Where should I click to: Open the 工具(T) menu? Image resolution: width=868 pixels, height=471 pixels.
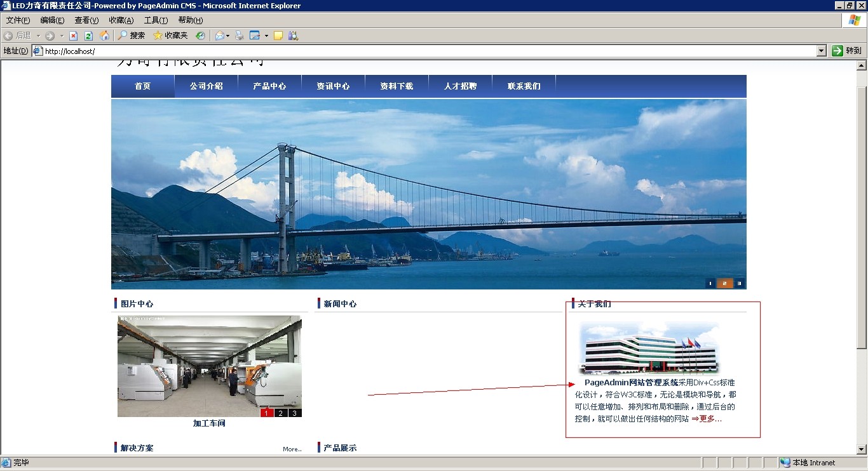pyautogui.click(x=156, y=20)
